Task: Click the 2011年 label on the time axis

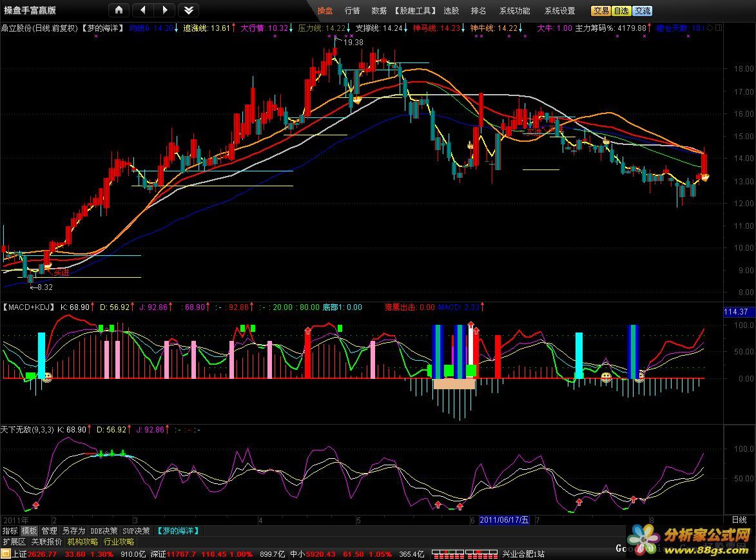Action: tap(16, 520)
